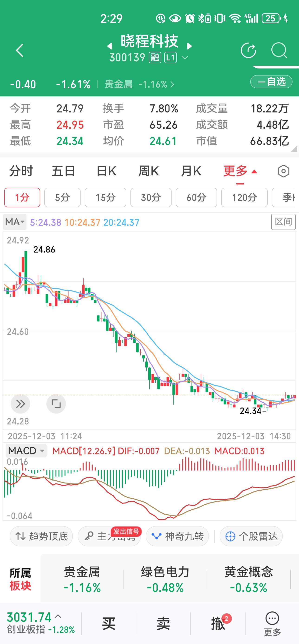The height and width of the screenshot is (644, 299).
Task: Open the 绿色电力 sector card
Action: 165,579
